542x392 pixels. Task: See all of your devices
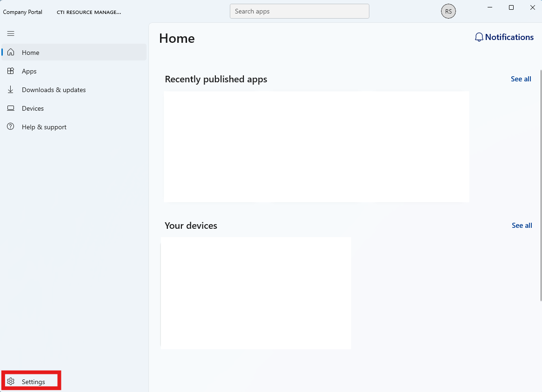point(522,226)
